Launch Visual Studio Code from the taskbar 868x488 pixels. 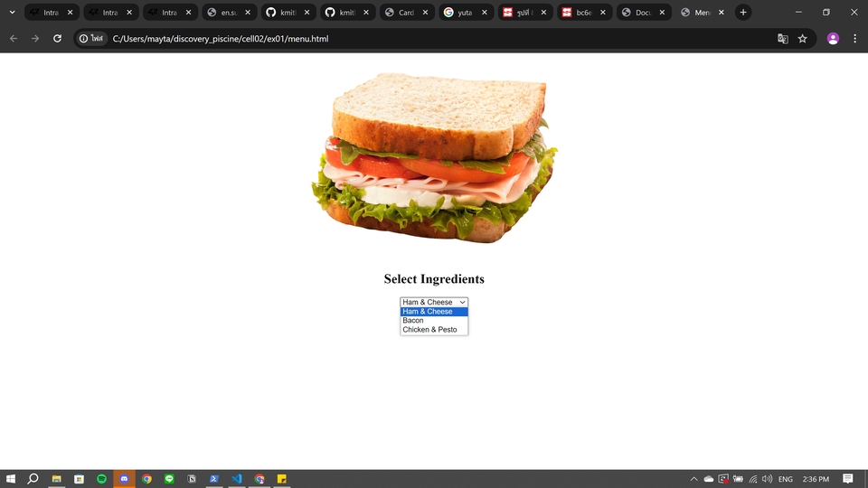[x=237, y=479]
